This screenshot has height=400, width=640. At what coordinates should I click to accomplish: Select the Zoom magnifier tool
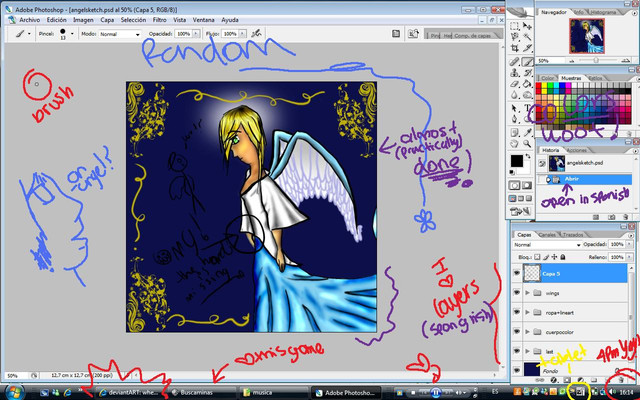(527, 144)
